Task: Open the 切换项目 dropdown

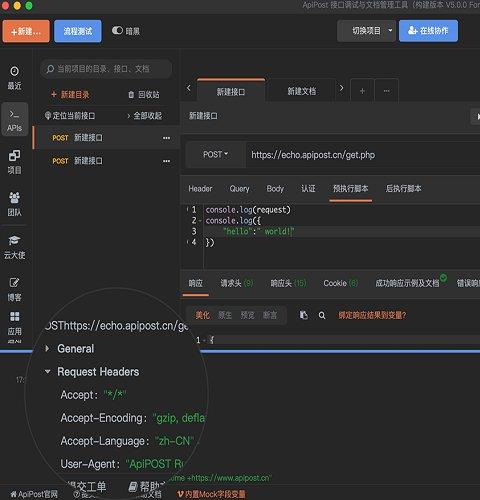Action: pyautogui.click(x=366, y=31)
